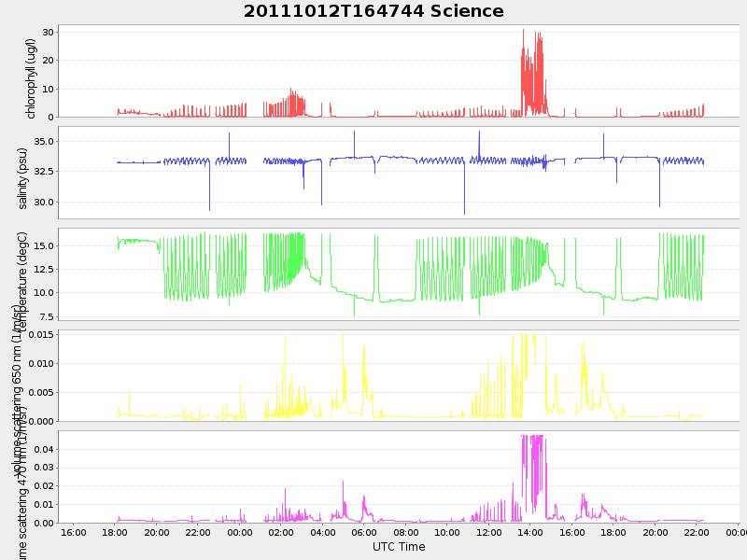Click the 16:00 label at the time axis start
747x560 pixels.
coord(74,532)
